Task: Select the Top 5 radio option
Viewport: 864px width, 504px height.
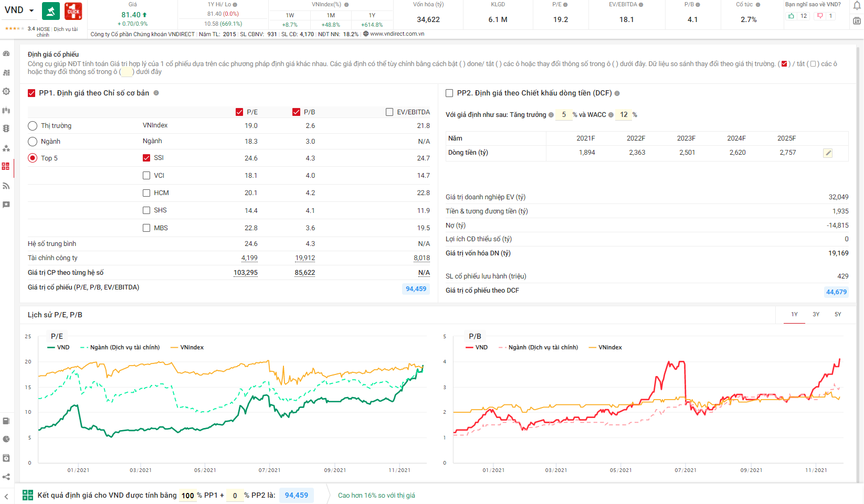Action: click(33, 158)
